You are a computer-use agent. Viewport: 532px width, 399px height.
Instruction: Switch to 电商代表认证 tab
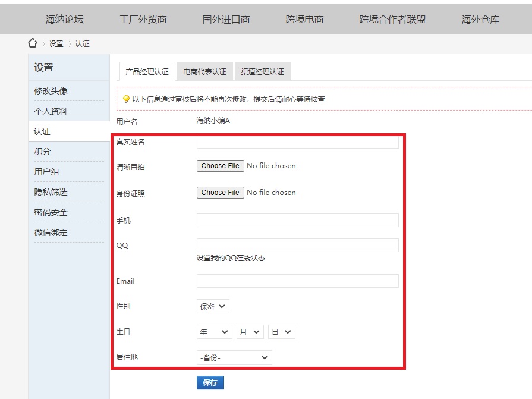(204, 72)
